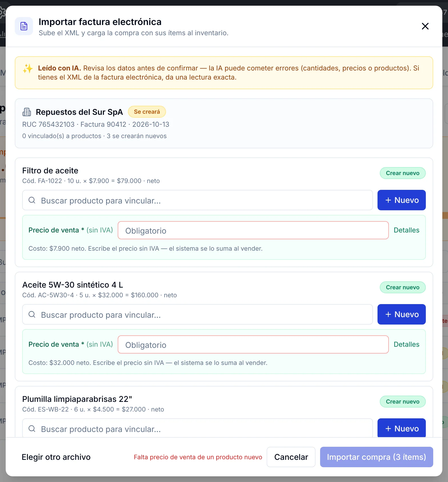Focus the Obligatorio price field for Aceite 5W-30
448x482 pixels.
click(253, 344)
